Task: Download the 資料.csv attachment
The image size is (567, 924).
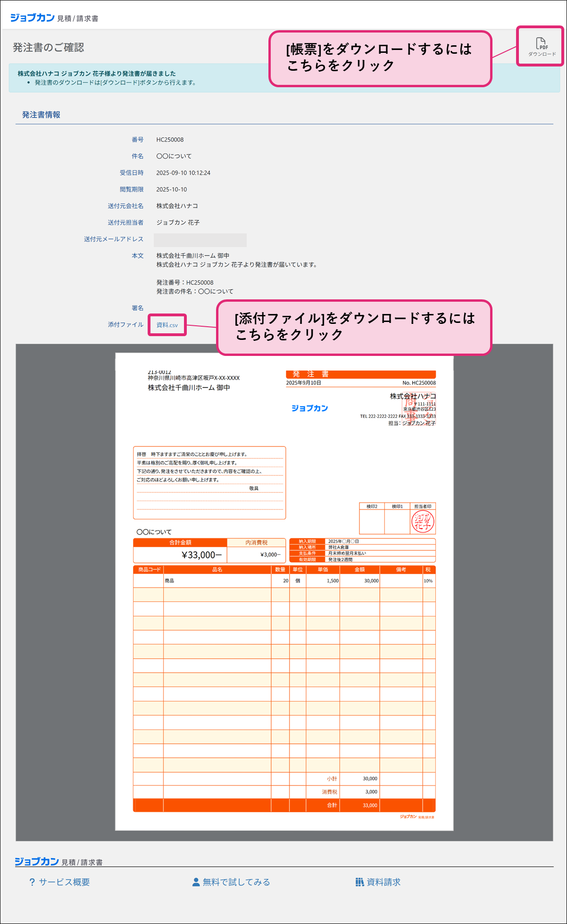Action: pyautogui.click(x=167, y=325)
